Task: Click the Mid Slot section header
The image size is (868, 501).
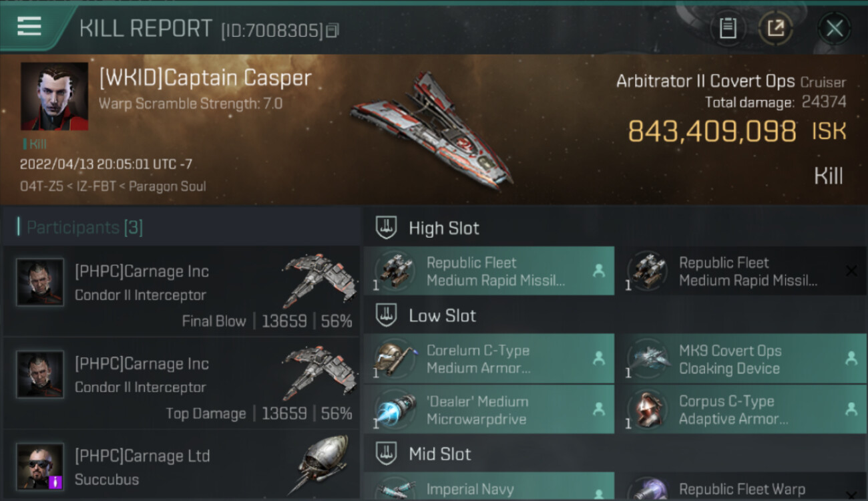Action: pos(615,454)
